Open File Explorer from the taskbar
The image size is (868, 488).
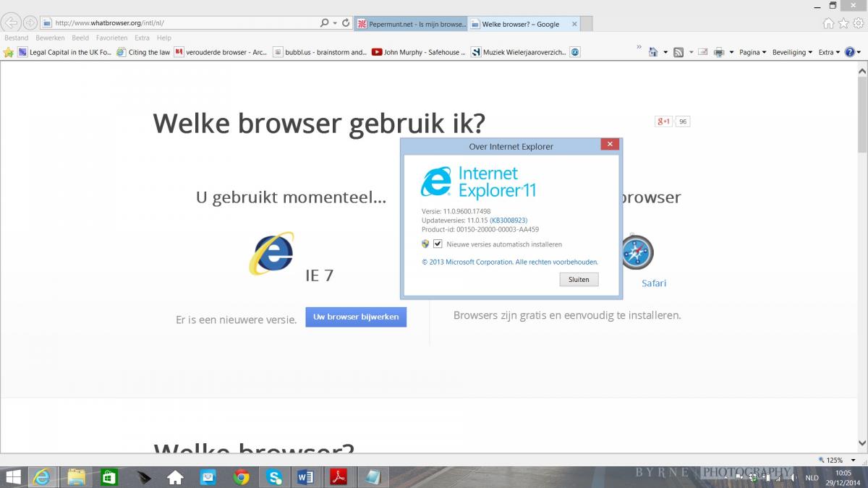[x=76, y=477]
